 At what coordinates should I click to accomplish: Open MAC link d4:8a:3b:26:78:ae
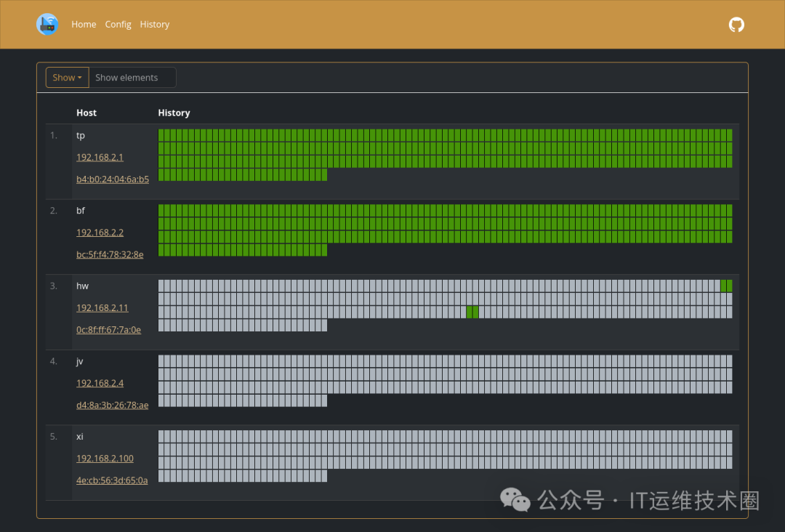(112, 405)
